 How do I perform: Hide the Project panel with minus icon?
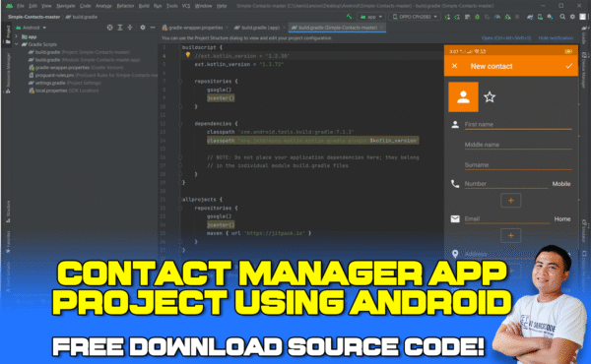coord(153,28)
